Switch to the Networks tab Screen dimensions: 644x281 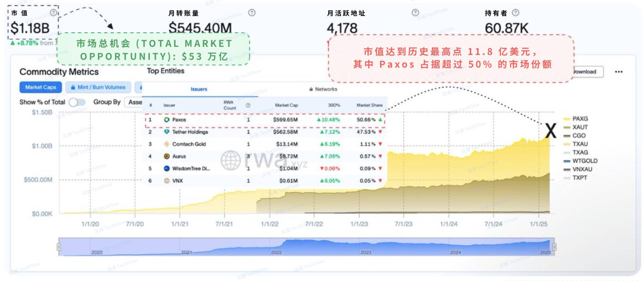(x=323, y=89)
